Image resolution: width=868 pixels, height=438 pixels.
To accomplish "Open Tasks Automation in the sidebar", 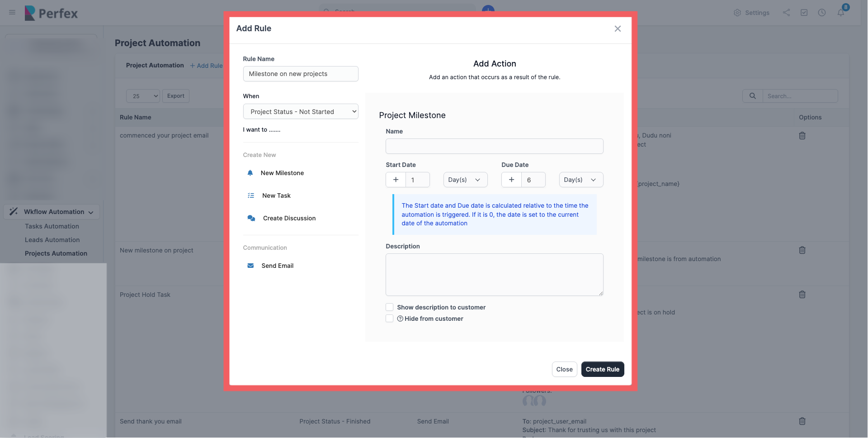I will (52, 226).
